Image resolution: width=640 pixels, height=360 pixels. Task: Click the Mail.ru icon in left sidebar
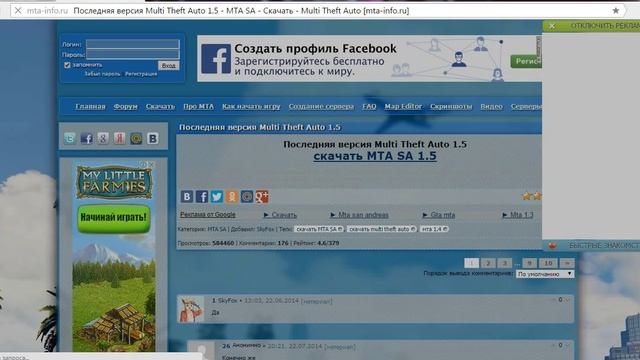(136, 139)
